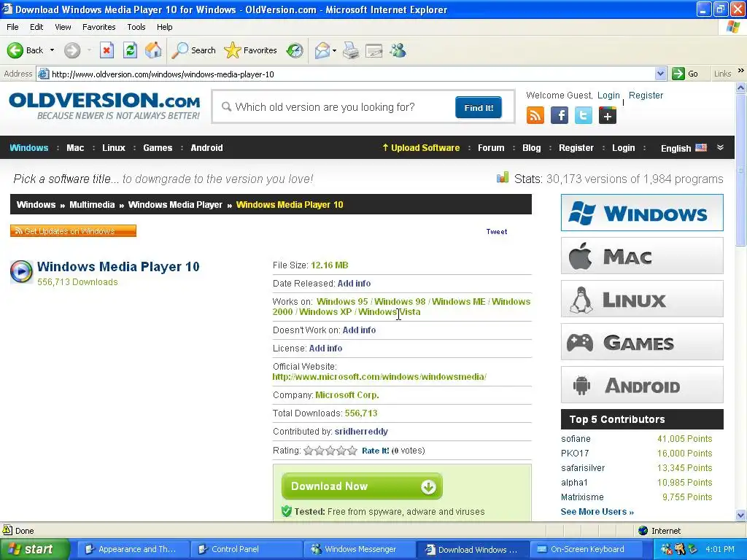The image size is (747, 560).
Task: Select the Mac platform sidebar banner
Action: tap(642, 256)
